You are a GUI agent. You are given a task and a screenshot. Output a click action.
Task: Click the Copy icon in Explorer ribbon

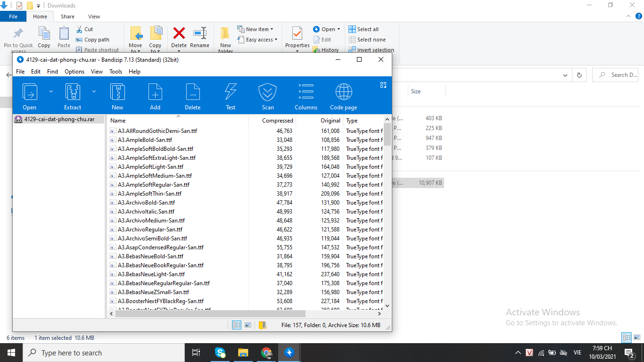coord(44,33)
